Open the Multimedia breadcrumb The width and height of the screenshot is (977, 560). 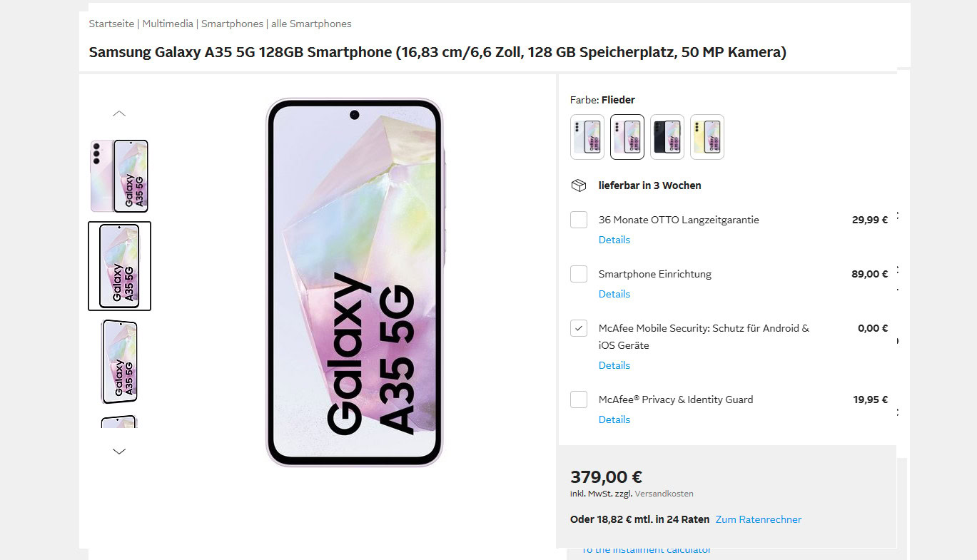[168, 24]
